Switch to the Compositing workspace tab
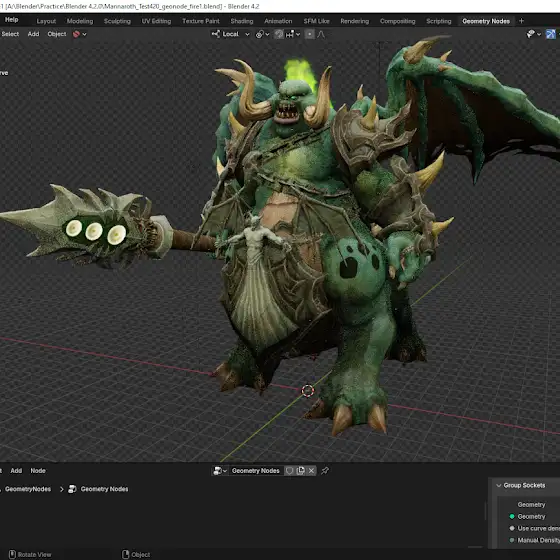Image resolution: width=560 pixels, height=560 pixels. [398, 21]
